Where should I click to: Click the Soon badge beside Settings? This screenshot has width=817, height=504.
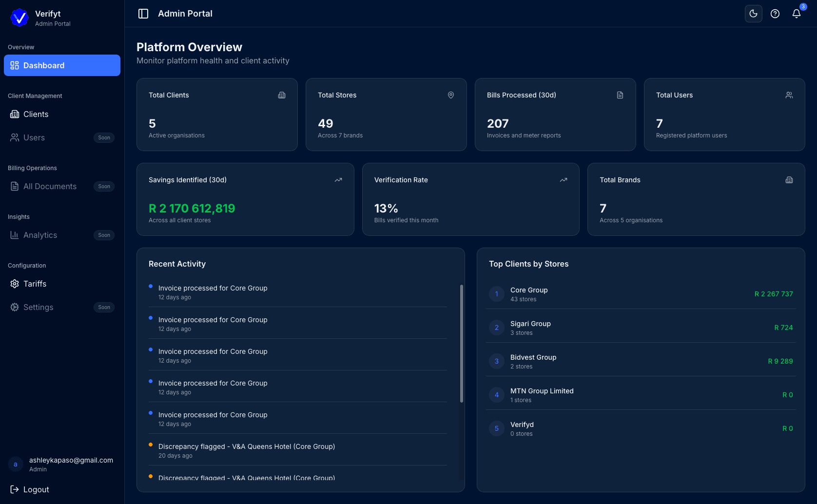pyautogui.click(x=104, y=307)
